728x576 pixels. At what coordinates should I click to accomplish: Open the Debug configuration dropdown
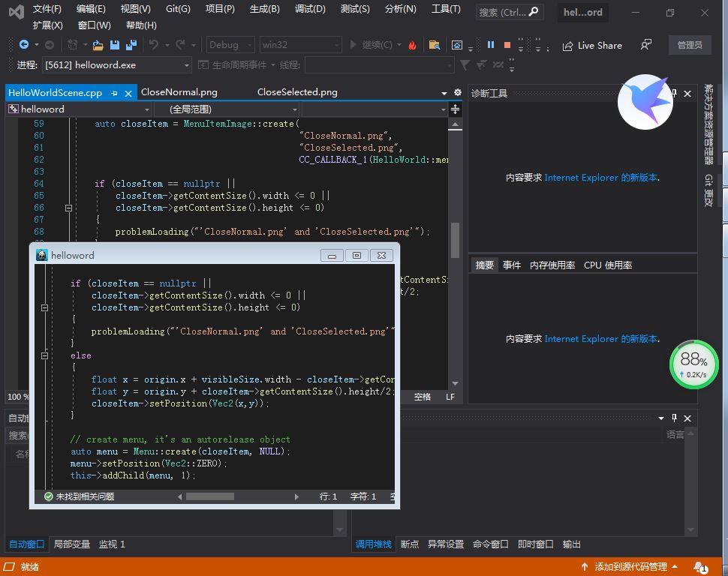[230, 45]
